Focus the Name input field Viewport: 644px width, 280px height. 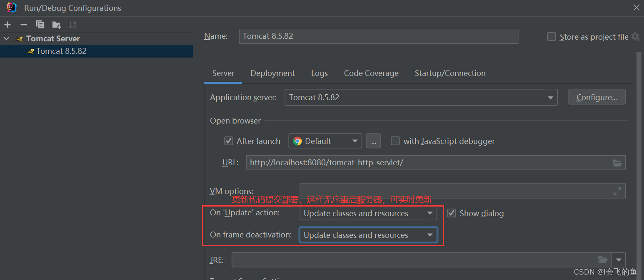coord(378,36)
